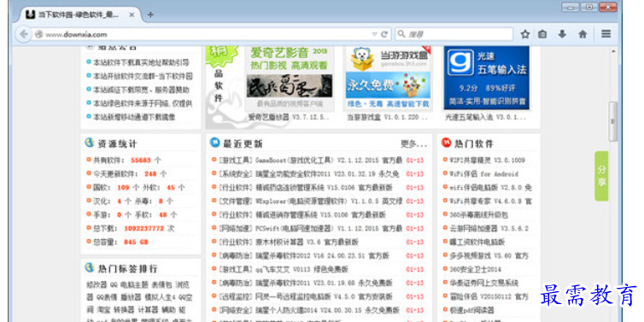Go back using the browser back arrow
This screenshot has width=644, height=322.
coord(24,34)
